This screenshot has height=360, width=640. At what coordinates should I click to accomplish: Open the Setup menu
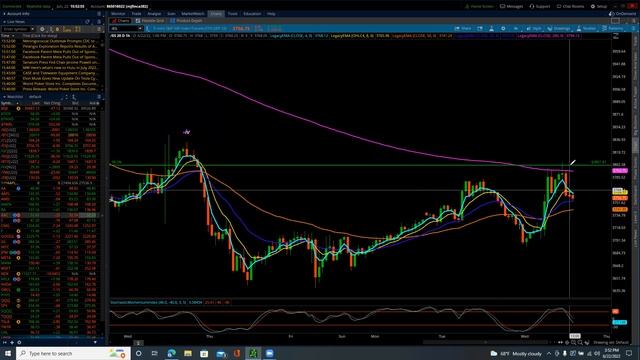tap(599, 6)
